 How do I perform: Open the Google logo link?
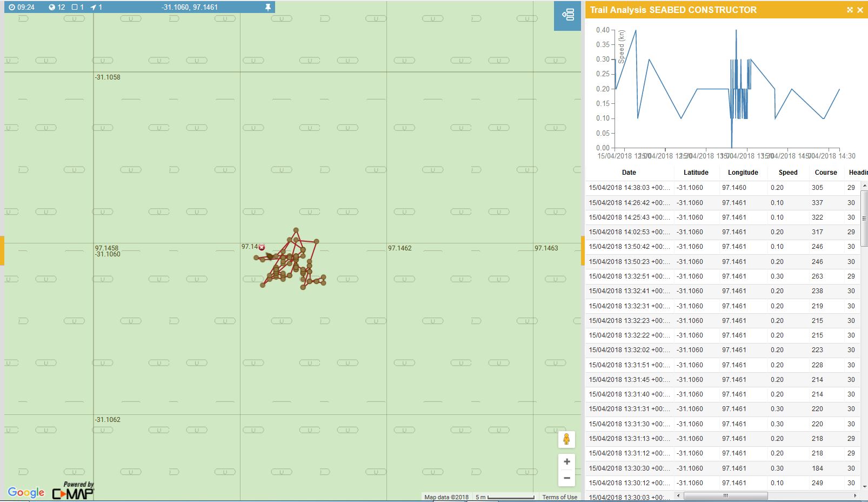click(x=26, y=492)
